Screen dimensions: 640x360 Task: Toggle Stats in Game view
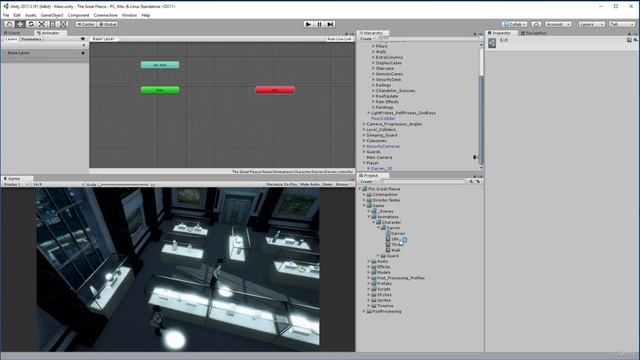click(x=328, y=184)
